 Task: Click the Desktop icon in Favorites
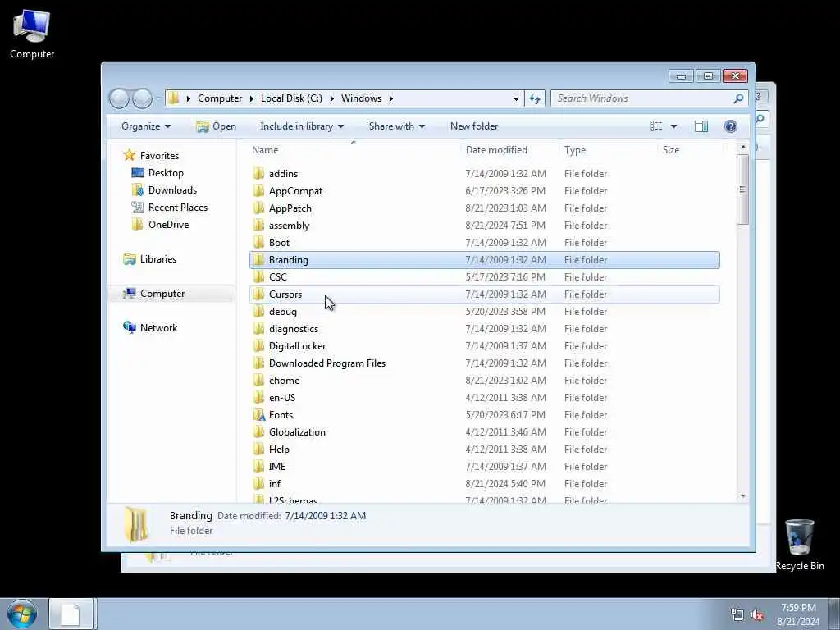pos(138,172)
